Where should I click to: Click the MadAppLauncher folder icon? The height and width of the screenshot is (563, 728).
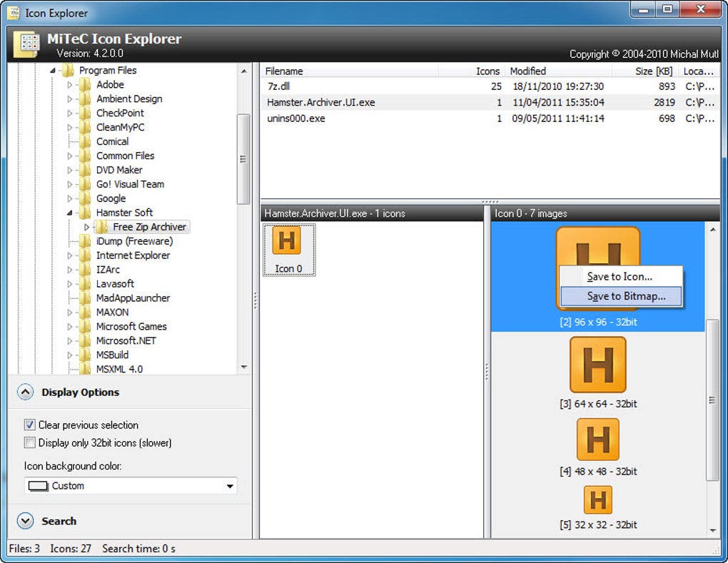(85, 298)
